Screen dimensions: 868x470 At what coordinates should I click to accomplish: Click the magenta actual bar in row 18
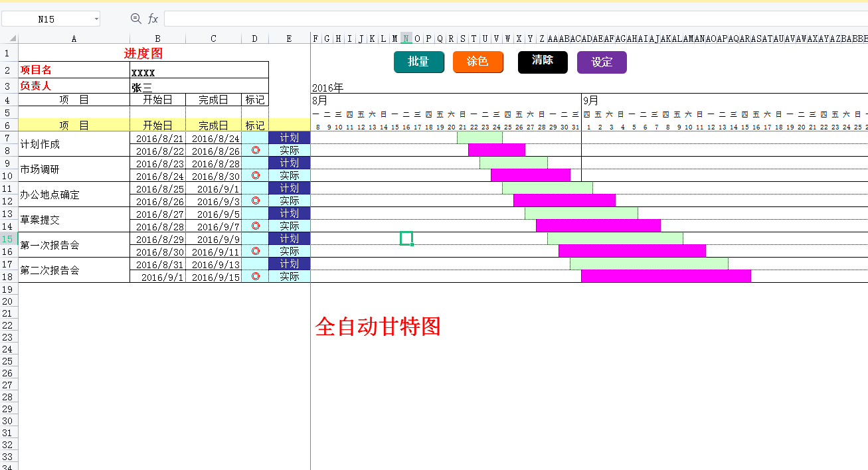click(666, 276)
